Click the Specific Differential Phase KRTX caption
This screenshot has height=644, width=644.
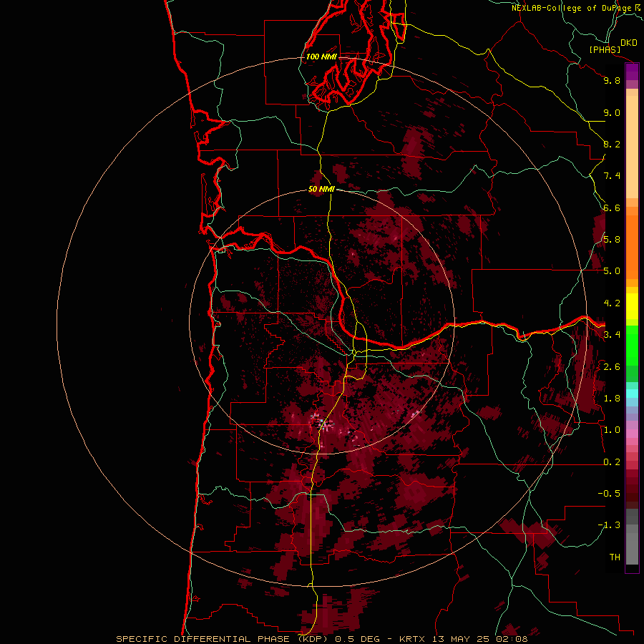coord(322,639)
